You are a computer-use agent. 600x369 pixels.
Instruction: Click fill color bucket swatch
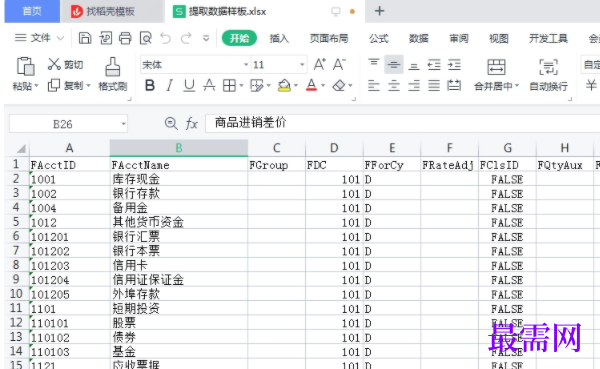pos(284,85)
